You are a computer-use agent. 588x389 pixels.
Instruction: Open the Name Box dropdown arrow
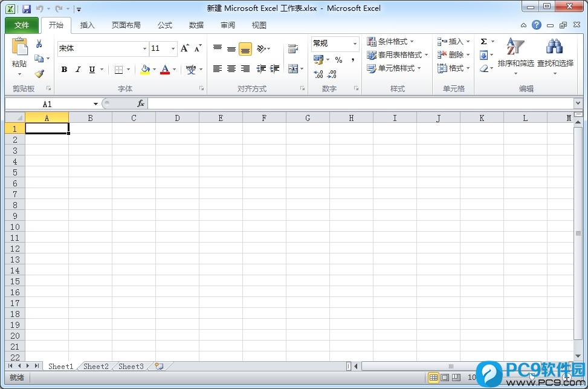[95, 104]
